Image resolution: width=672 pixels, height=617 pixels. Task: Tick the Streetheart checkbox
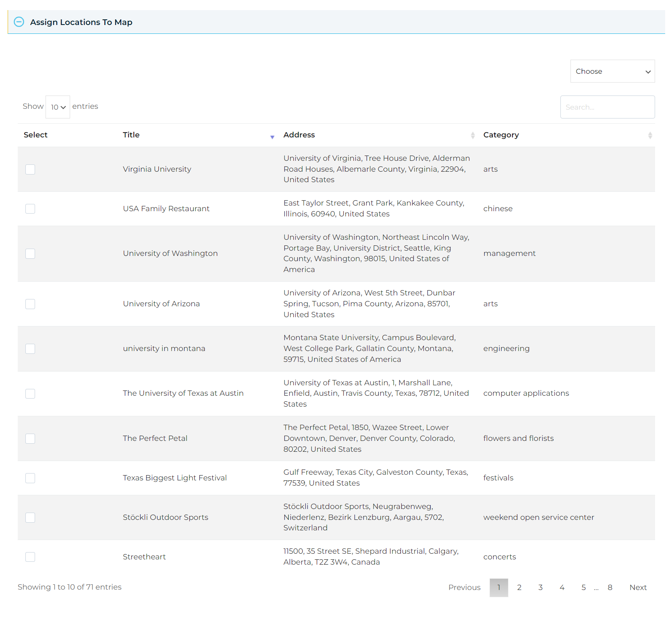click(30, 557)
